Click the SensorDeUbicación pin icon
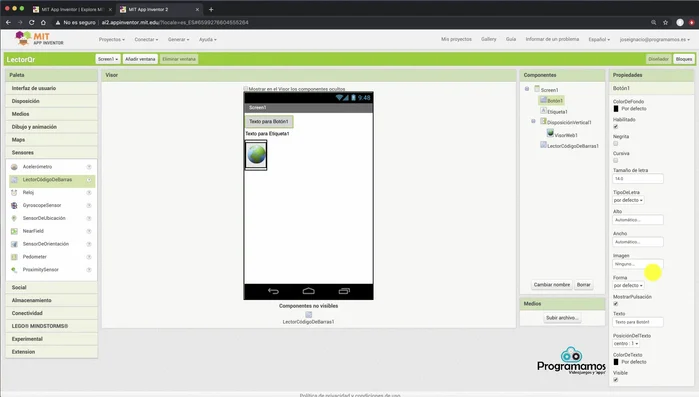The image size is (699, 397). pyautogui.click(x=14, y=218)
